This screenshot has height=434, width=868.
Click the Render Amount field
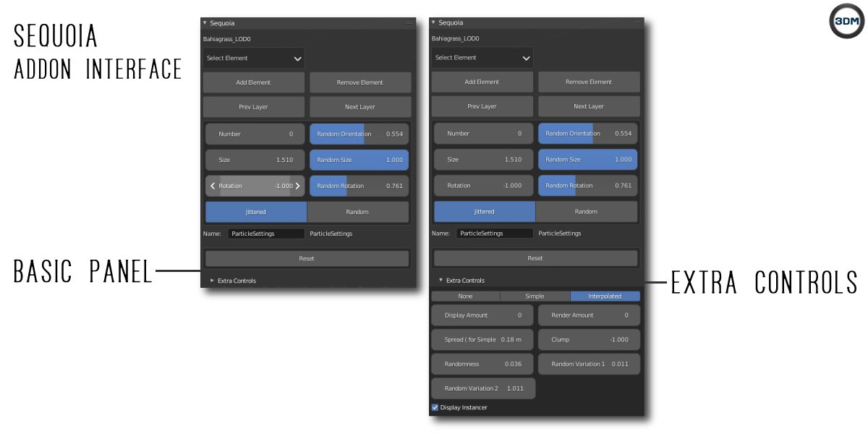tap(589, 315)
